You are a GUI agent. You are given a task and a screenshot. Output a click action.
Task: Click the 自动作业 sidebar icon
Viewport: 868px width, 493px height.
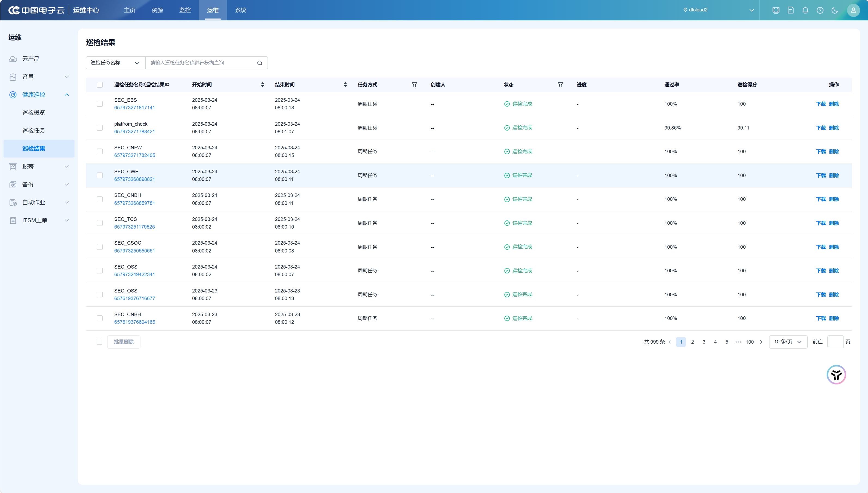(13, 202)
